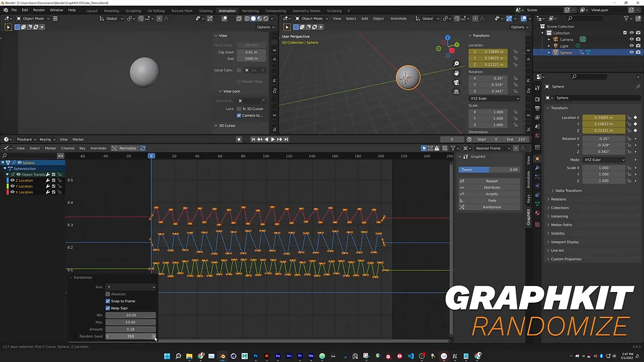Open the rotation Mode XYZ Euler dropdown in Properties

tap(604, 160)
